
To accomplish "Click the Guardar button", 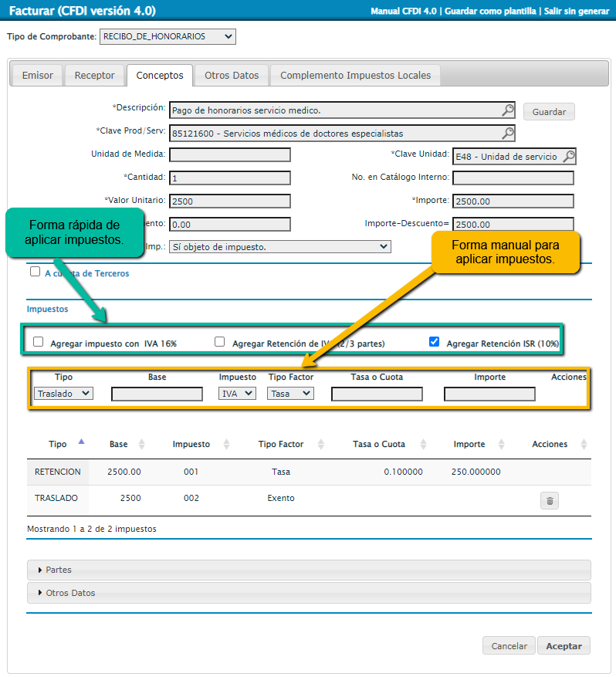I will [549, 112].
